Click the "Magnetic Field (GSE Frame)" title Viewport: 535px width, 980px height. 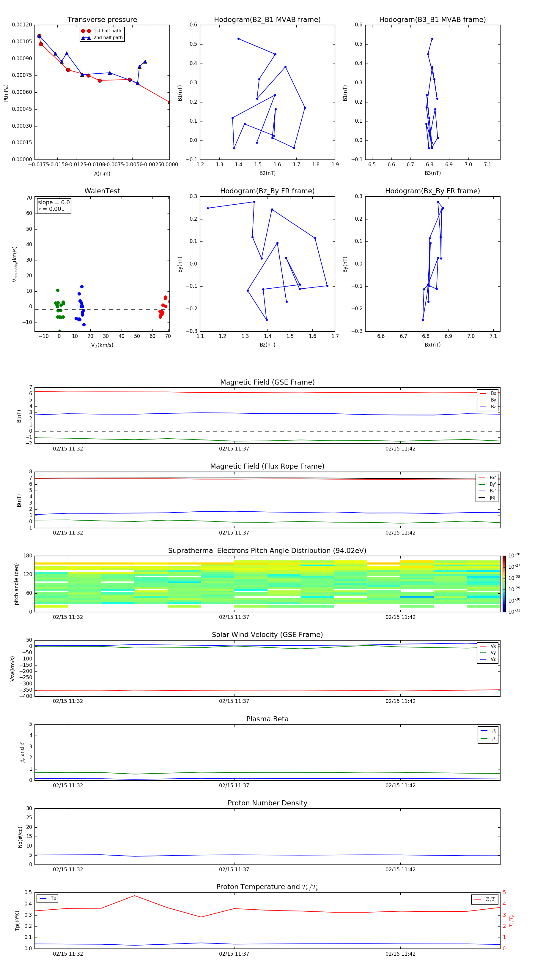[x=267, y=382]
